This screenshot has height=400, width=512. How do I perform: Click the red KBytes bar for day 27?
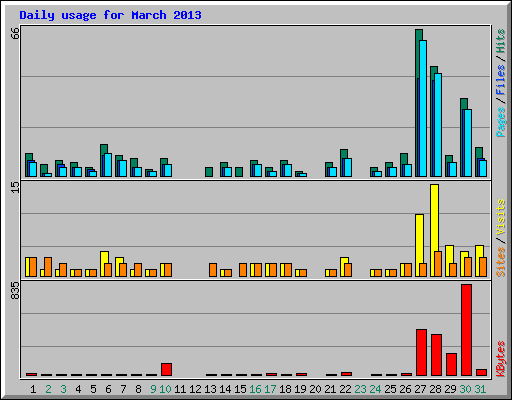pyautogui.click(x=421, y=352)
